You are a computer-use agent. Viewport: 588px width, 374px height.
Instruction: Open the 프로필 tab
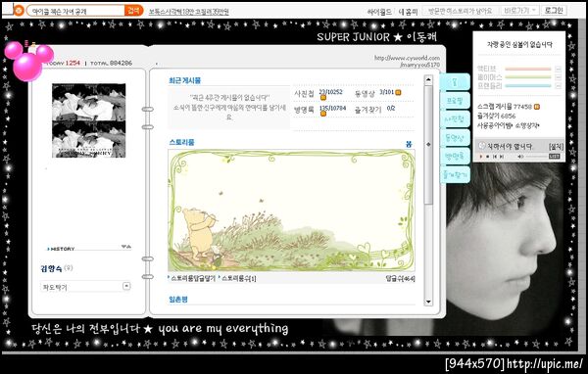pos(455,101)
